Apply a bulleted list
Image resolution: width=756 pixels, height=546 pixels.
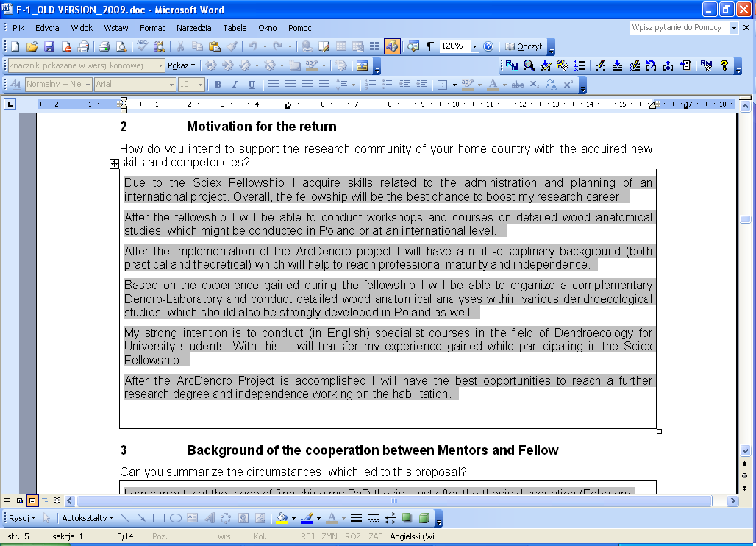click(387, 85)
